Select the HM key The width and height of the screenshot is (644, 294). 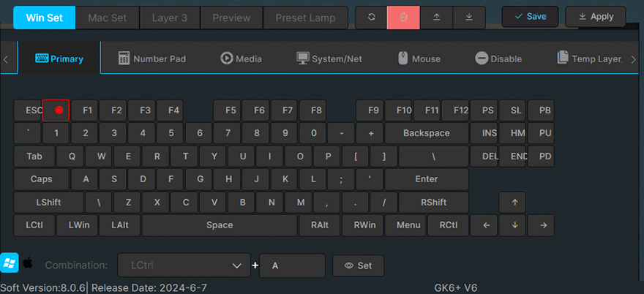coord(512,133)
